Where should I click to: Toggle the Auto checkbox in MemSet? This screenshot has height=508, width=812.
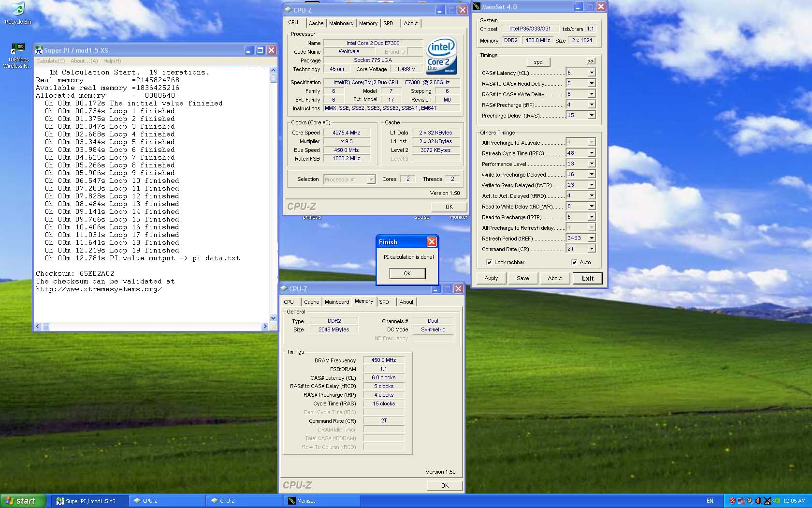click(x=574, y=262)
